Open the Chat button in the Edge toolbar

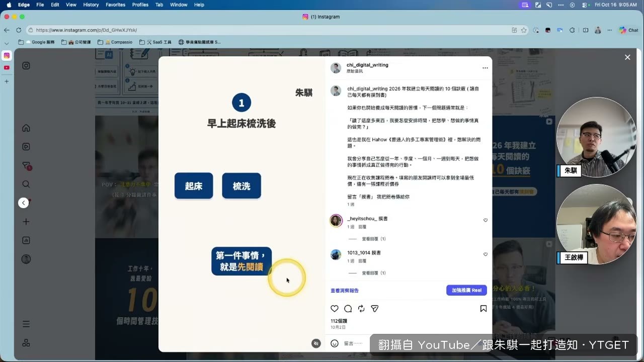[x=629, y=30]
